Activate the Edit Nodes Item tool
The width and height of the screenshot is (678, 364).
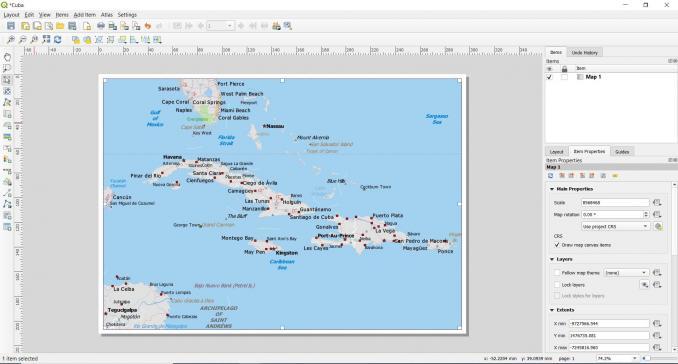point(7,102)
